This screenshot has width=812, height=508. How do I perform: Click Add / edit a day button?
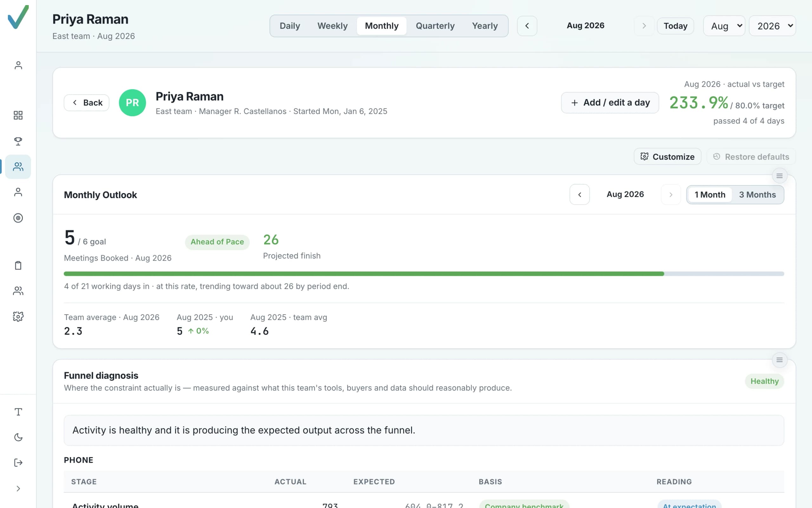tap(610, 103)
